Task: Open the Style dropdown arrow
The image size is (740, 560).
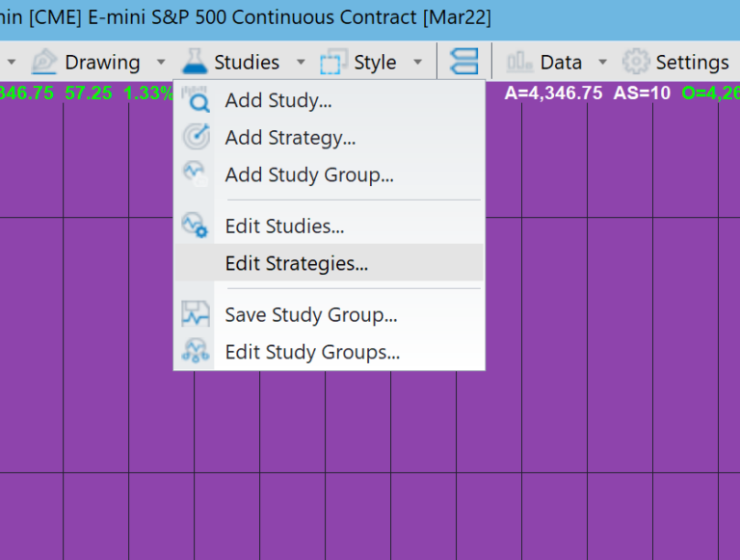Action: [x=417, y=63]
